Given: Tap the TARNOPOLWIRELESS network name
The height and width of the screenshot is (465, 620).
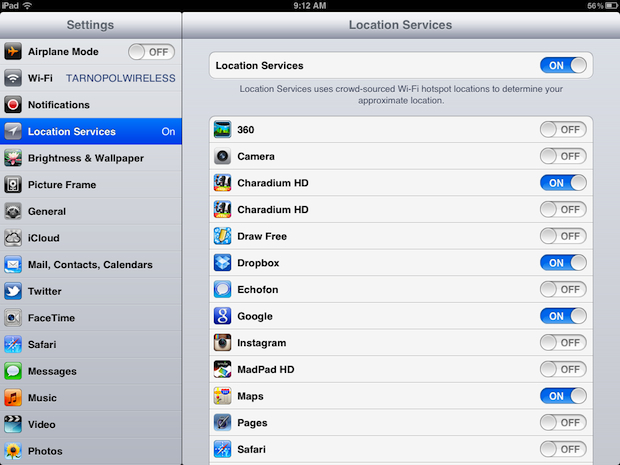Looking at the screenshot, I should point(121,78).
